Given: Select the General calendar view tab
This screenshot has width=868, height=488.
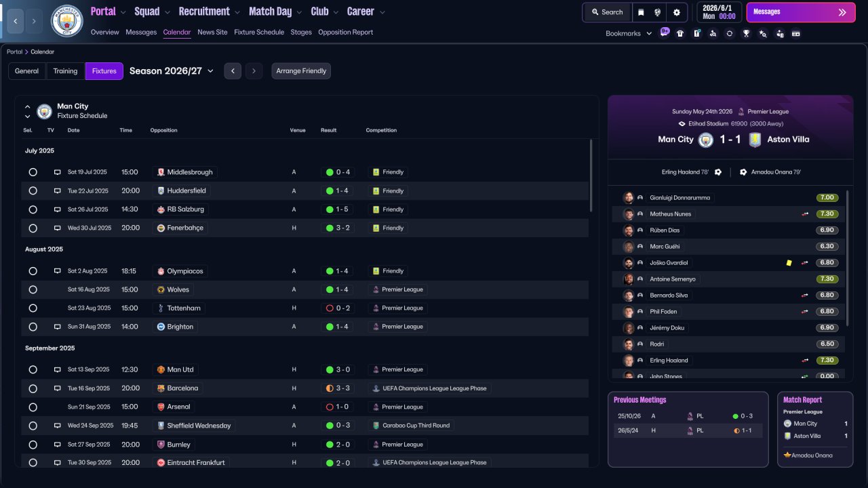Looking at the screenshot, I should tap(27, 71).
